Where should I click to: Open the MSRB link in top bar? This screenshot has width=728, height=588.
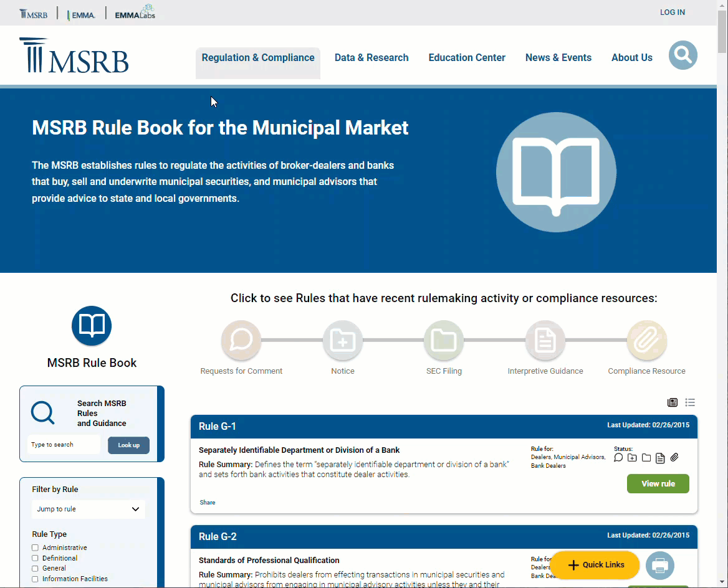coord(34,14)
